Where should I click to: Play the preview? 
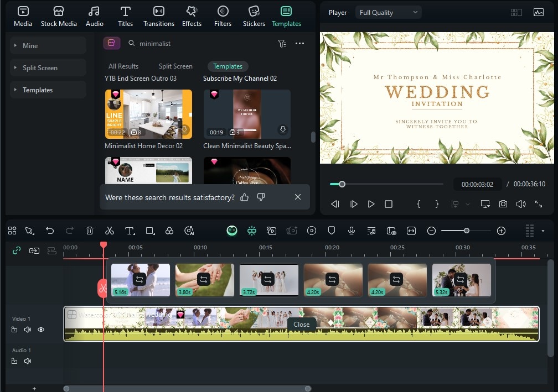pos(371,204)
